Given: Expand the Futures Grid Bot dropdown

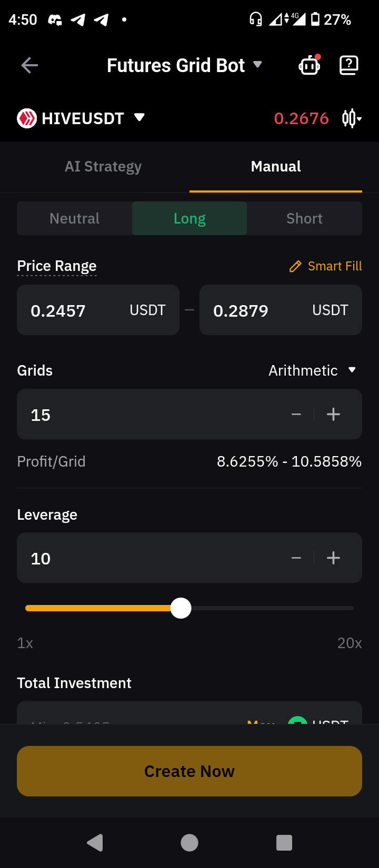Looking at the screenshot, I should (x=257, y=65).
